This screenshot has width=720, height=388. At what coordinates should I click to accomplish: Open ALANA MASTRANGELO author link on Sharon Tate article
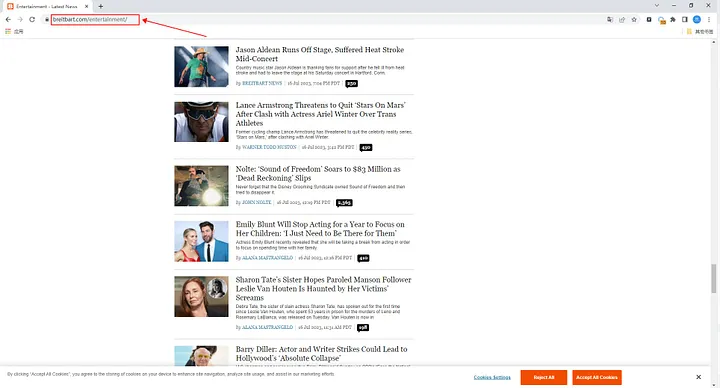(267, 327)
